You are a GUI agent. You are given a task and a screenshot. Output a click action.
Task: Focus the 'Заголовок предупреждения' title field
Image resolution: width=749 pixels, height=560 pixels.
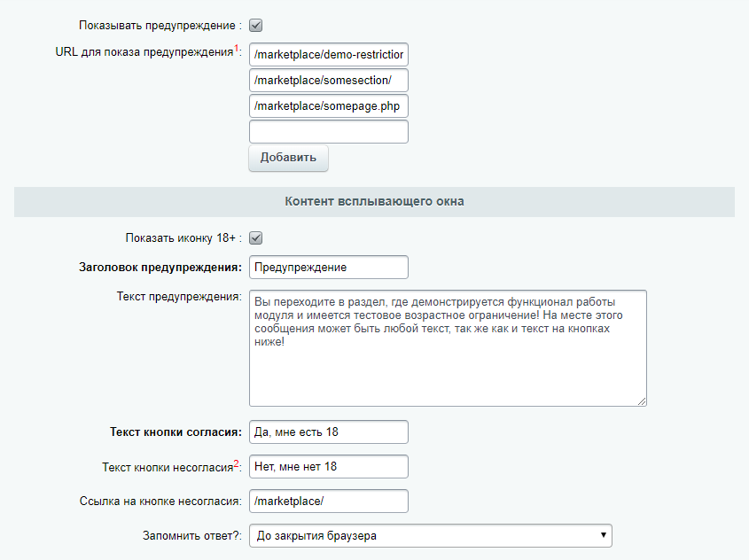pos(328,267)
